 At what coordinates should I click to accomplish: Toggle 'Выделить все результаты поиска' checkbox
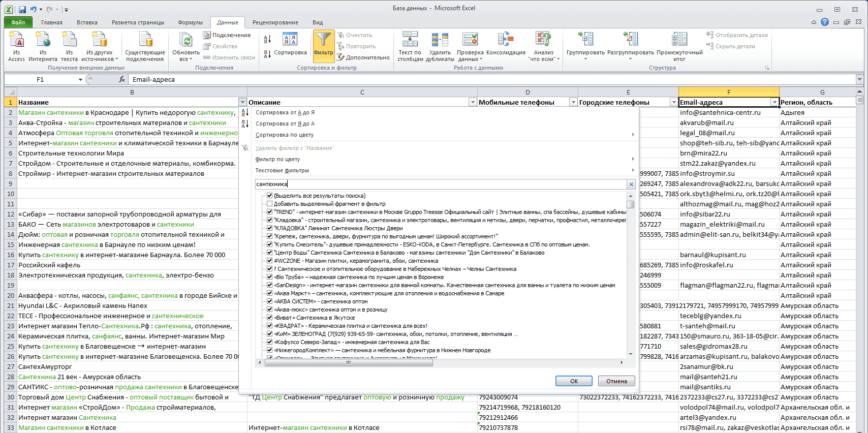(x=270, y=196)
